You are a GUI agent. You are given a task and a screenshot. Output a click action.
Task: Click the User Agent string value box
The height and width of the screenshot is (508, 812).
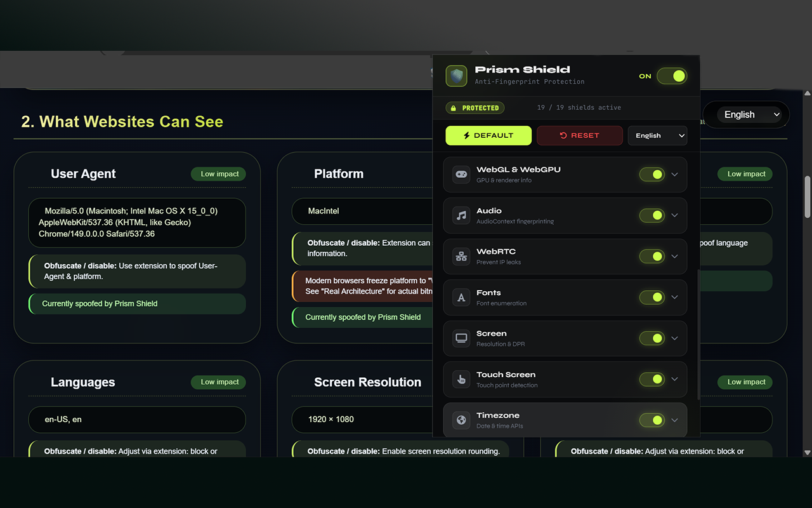(137, 223)
